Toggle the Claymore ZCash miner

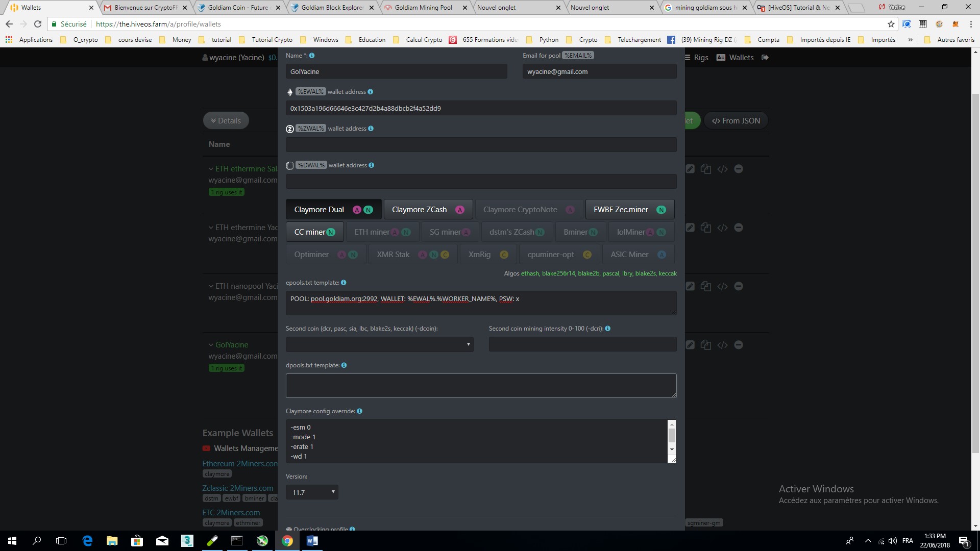(428, 210)
